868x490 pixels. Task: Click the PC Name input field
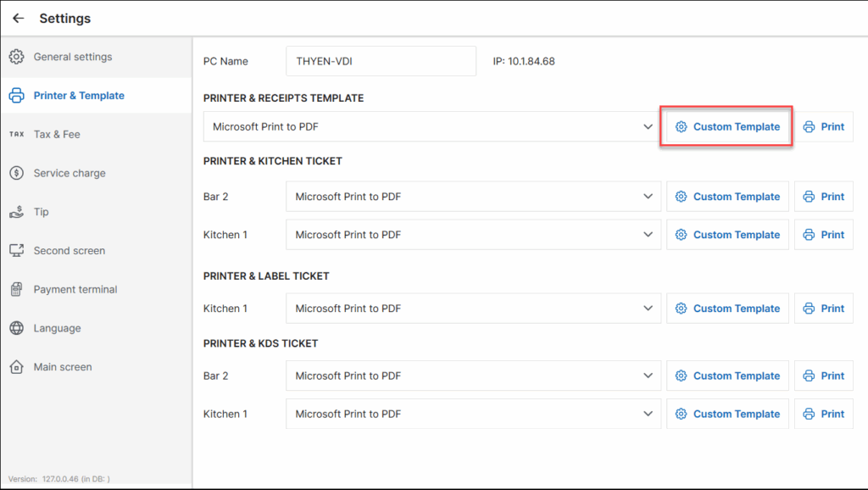point(381,61)
